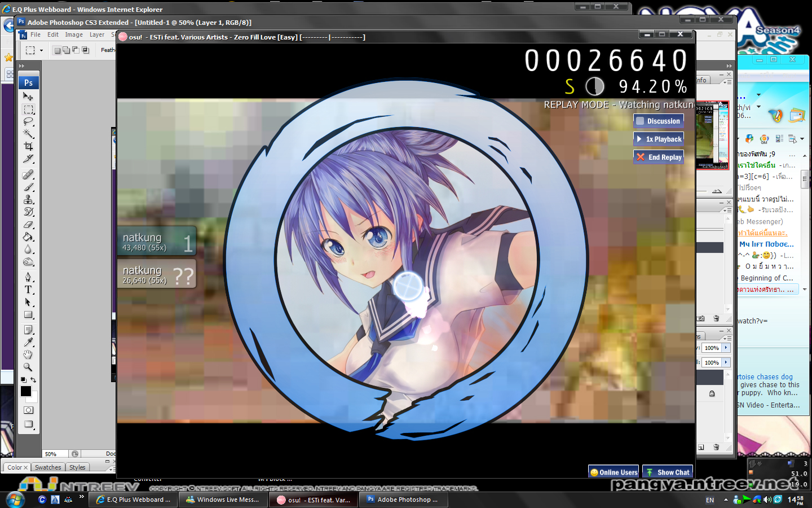The width and height of the screenshot is (812, 508).
Task: Choose Intersect with selection mode
Action: (x=86, y=50)
